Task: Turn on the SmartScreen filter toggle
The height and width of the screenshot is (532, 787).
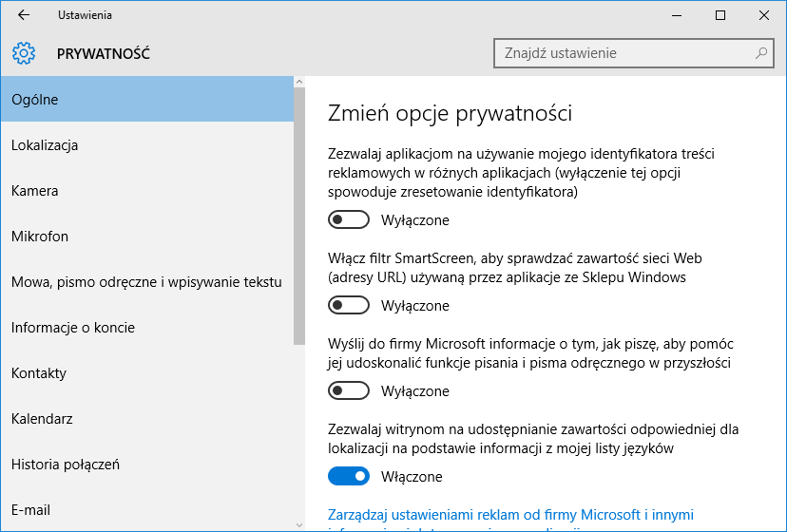Action: point(348,305)
